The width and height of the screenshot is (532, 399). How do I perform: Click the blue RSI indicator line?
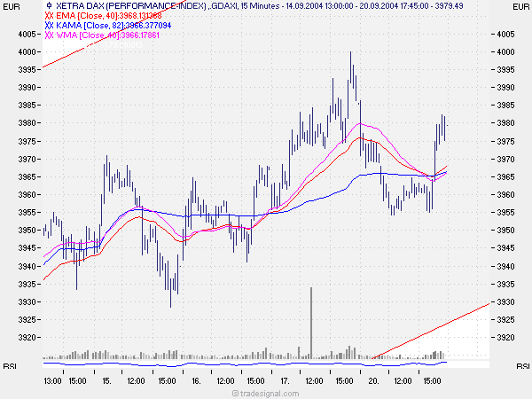coord(245,364)
